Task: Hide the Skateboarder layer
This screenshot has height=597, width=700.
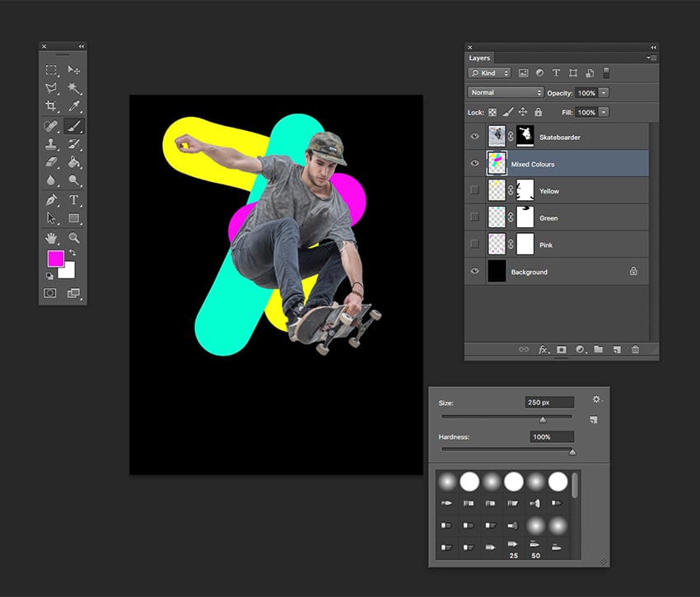Action: click(x=474, y=136)
